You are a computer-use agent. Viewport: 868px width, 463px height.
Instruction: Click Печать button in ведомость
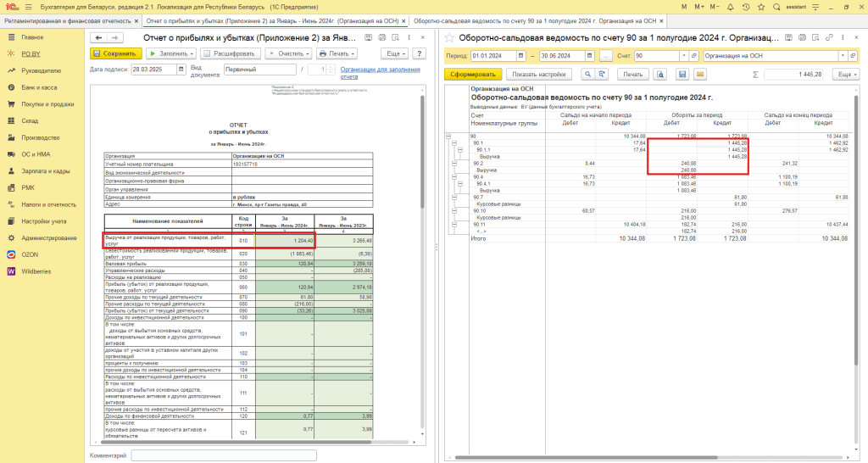pyautogui.click(x=632, y=75)
